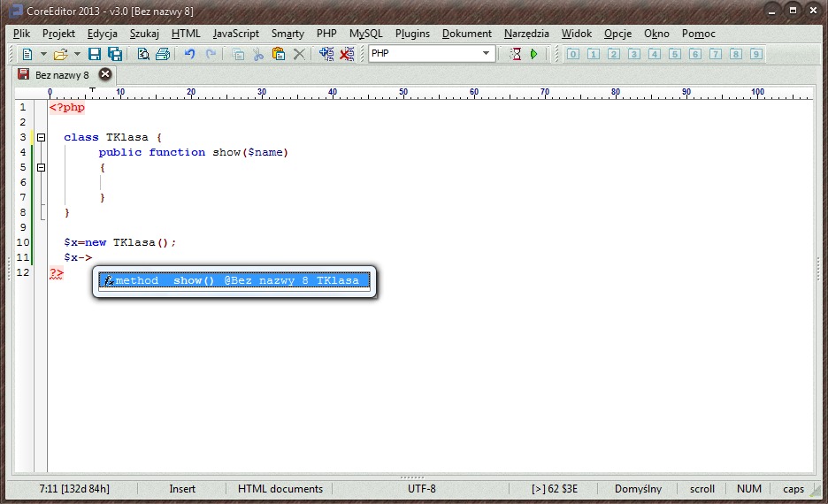This screenshot has height=504, width=828.
Task: Click the scroll indicator in status bar
Action: point(701,489)
